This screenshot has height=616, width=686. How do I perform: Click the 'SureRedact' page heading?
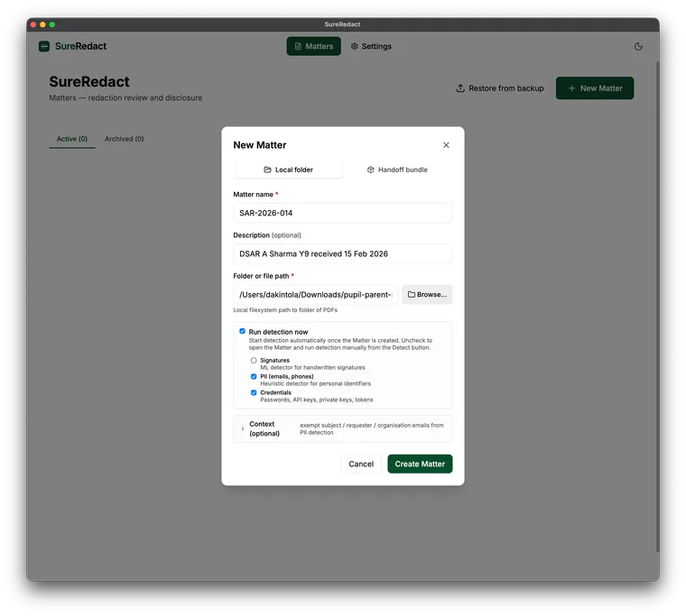coord(89,82)
